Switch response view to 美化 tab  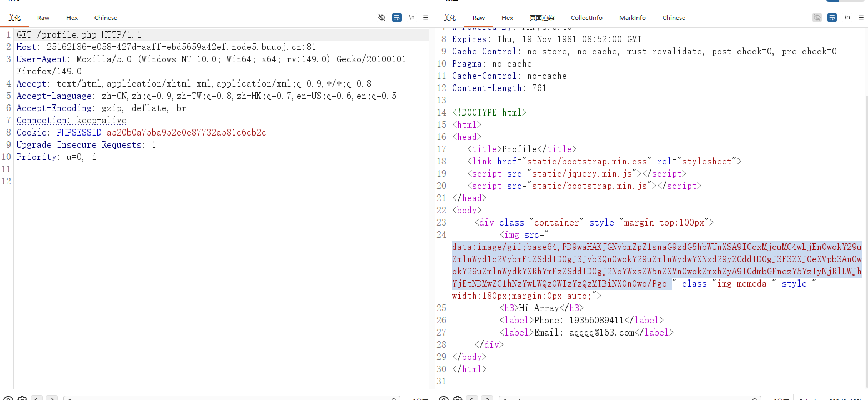click(450, 18)
